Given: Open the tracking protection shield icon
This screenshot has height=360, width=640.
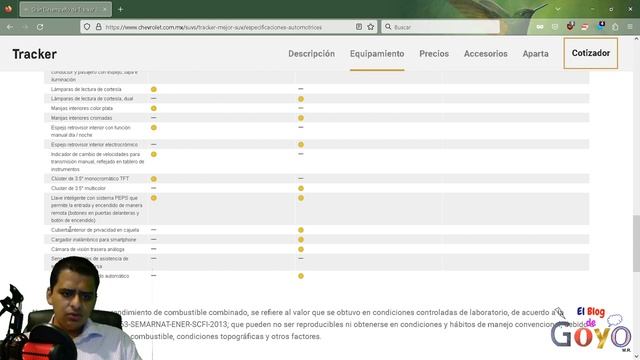Looking at the screenshot, I should 87,27.
